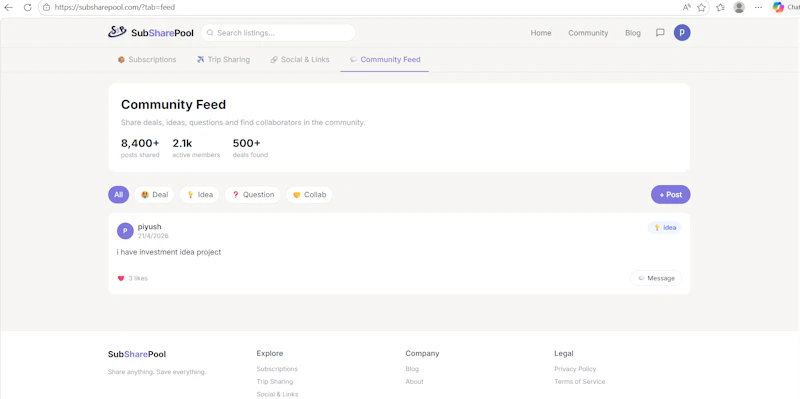Click the piyush username
Screen dimensions: 800x399
[x=149, y=227]
